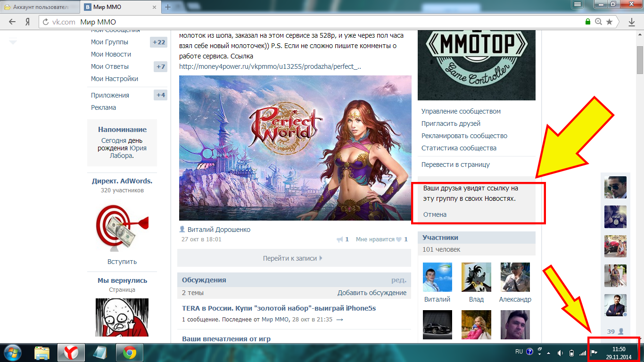Open Ваши впечатления от игр topic

click(x=226, y=339)
